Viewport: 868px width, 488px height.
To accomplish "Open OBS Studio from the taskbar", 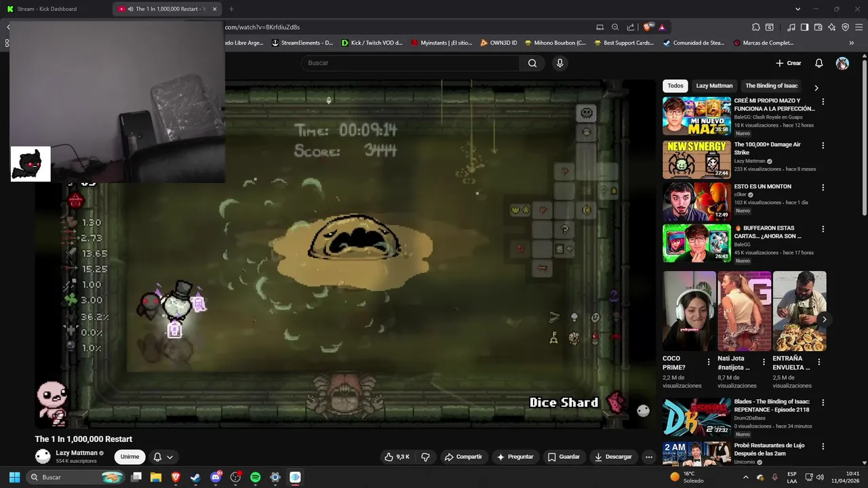I will (x=235, y=477).
